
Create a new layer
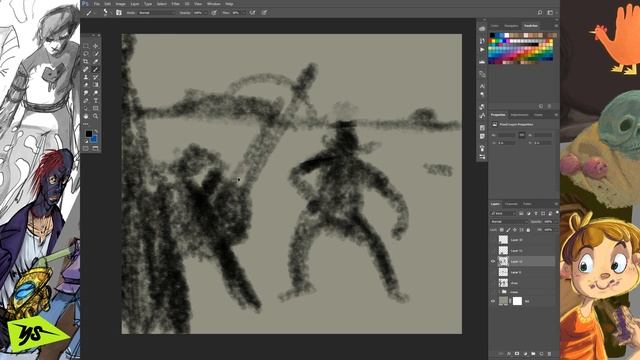coord(541,353)
